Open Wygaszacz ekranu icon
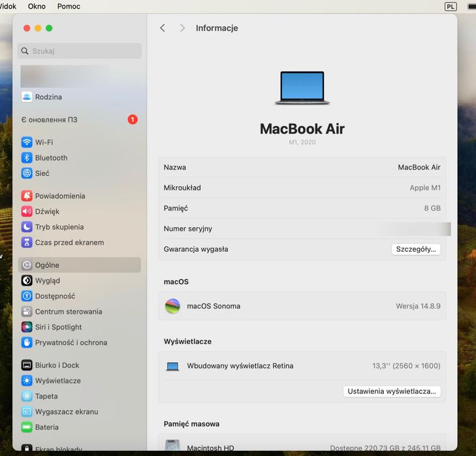 click(27, 412)
